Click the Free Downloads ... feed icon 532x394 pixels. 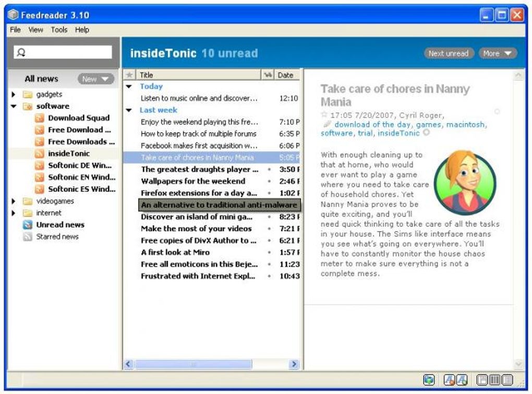coord(40,142)
